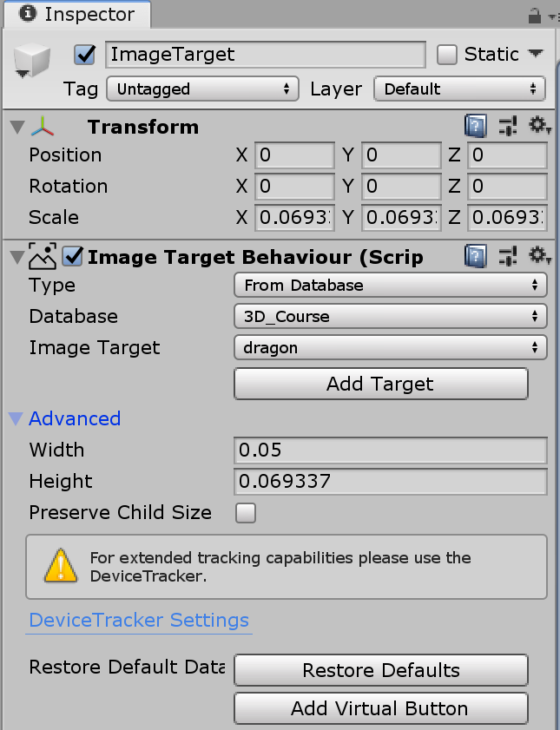
Task: Disable the Image Target Behaviour component
Action: 72,256
